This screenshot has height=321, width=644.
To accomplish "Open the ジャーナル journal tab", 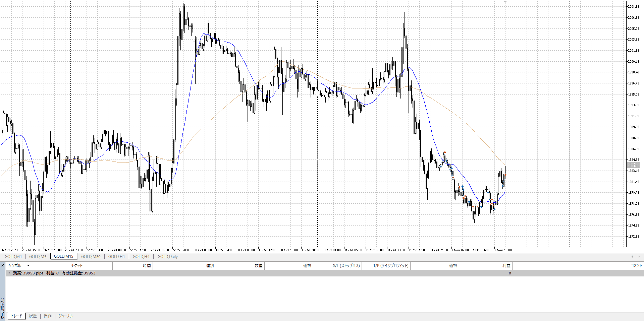I will point(66,316).
